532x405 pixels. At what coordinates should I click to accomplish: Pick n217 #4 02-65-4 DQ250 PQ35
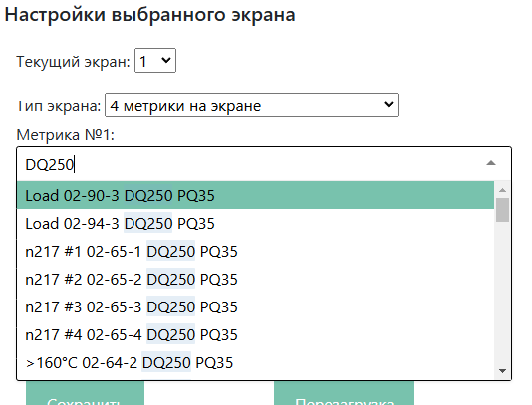click(255, 334)
